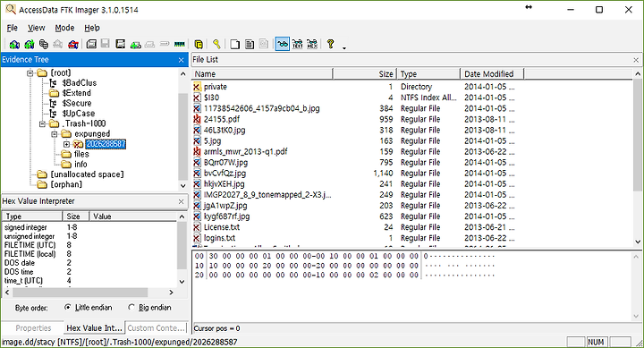
Task: Click the Export File Hash List icon
Action: click(x=250, y=44)
